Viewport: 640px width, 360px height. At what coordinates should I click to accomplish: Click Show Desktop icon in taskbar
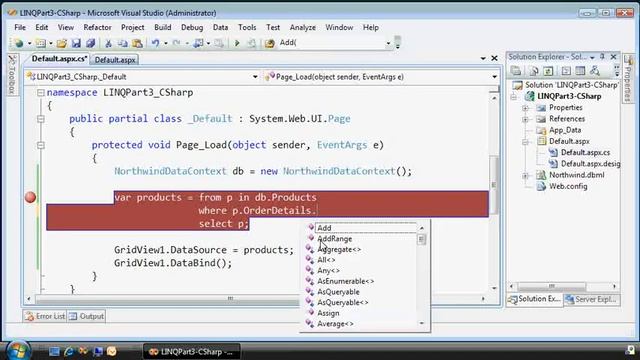(54, 351)
